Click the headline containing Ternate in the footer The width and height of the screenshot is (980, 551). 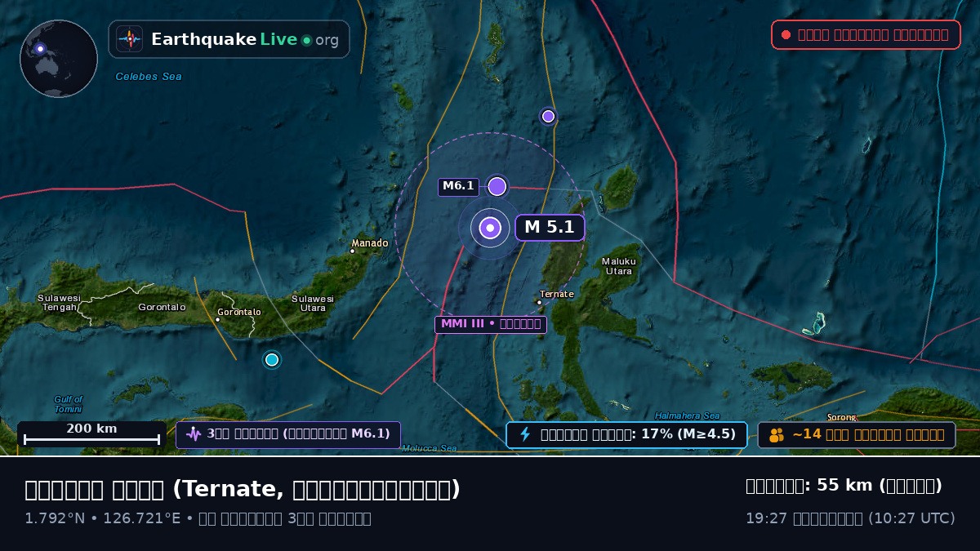[x=243, y=489]
